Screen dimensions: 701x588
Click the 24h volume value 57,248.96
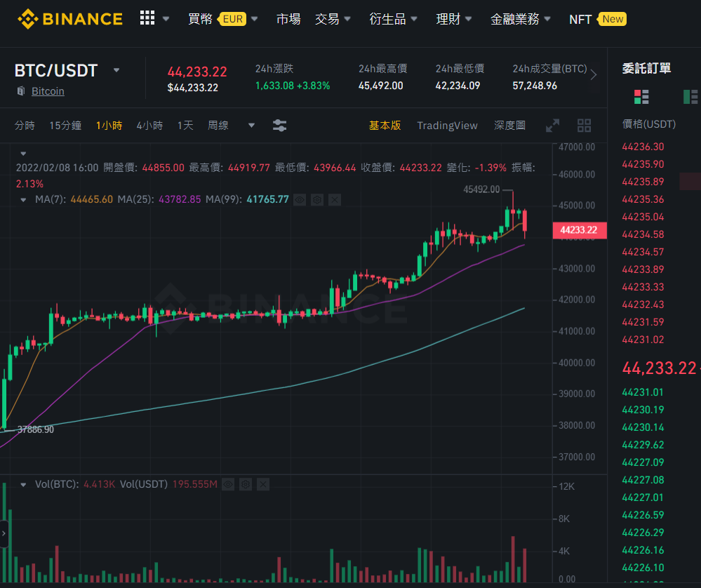coord(535,86)
